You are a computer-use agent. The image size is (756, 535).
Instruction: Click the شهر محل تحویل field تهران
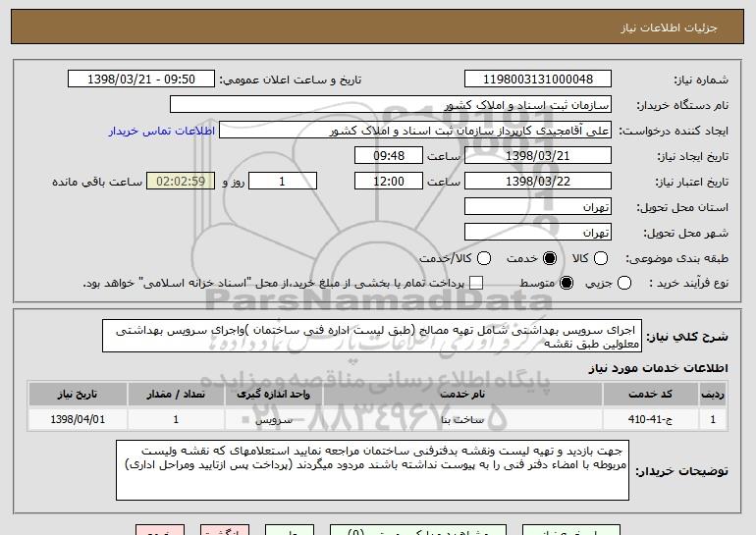pyautogui.click(x=538, y=232)
